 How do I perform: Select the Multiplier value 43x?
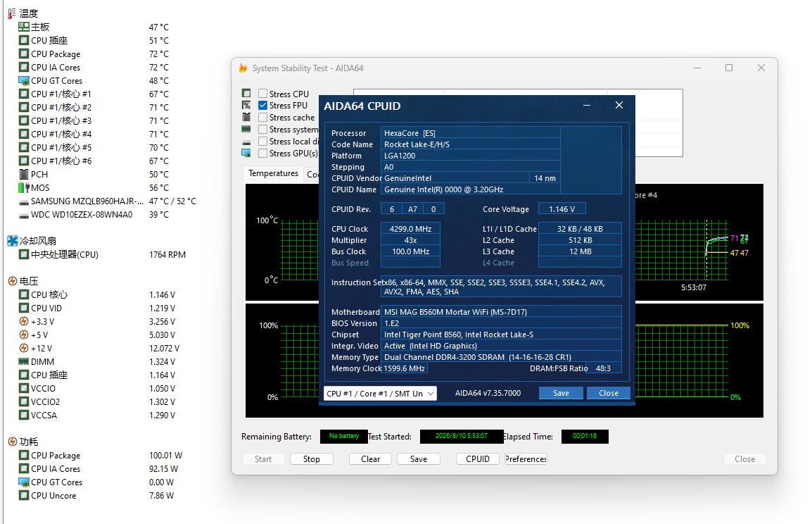point(410,240)
